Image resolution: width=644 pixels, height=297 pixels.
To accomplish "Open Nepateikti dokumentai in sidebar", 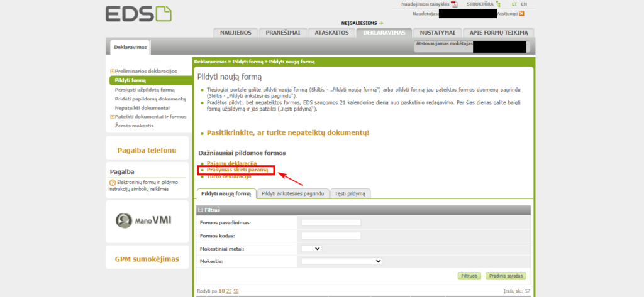I will point(142,108).
